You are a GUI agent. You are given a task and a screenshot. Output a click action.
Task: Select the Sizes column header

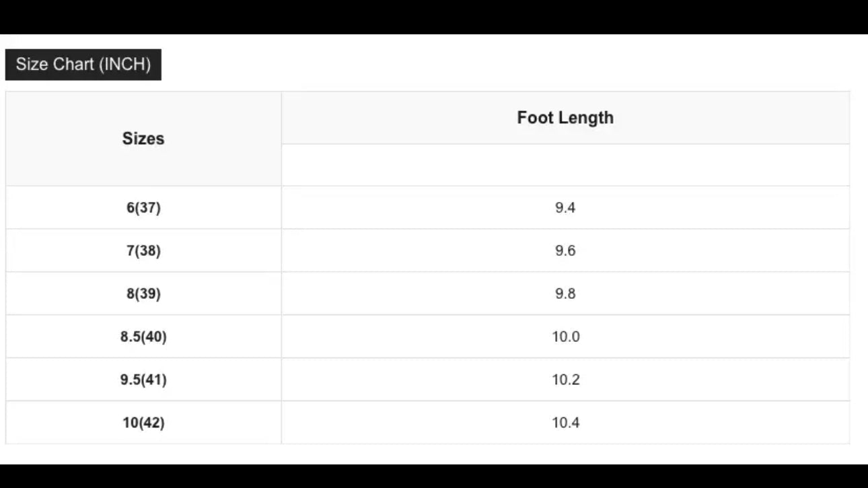click(143, 139)
